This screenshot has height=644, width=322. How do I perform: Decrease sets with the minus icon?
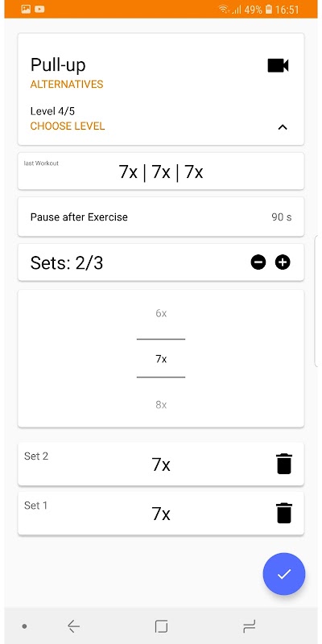[x=258, y=262]
